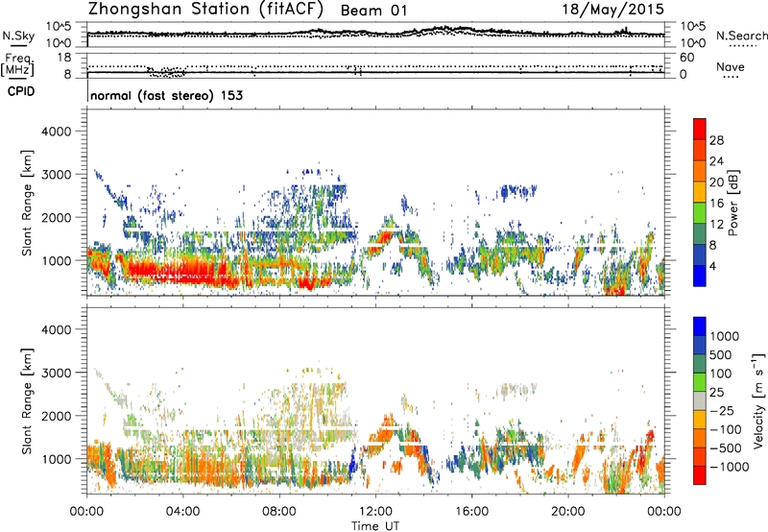
Task: Click the "500" label on Velocity color bar
Action: click(722, 355)
